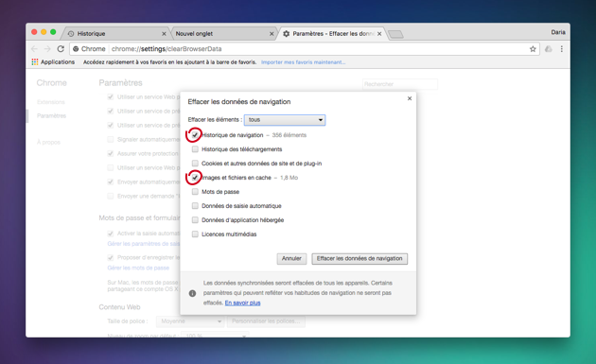Viewport: 596px width, 364px height.
Task: Reload the page with the refresh icon
Action: pos(61,49)
